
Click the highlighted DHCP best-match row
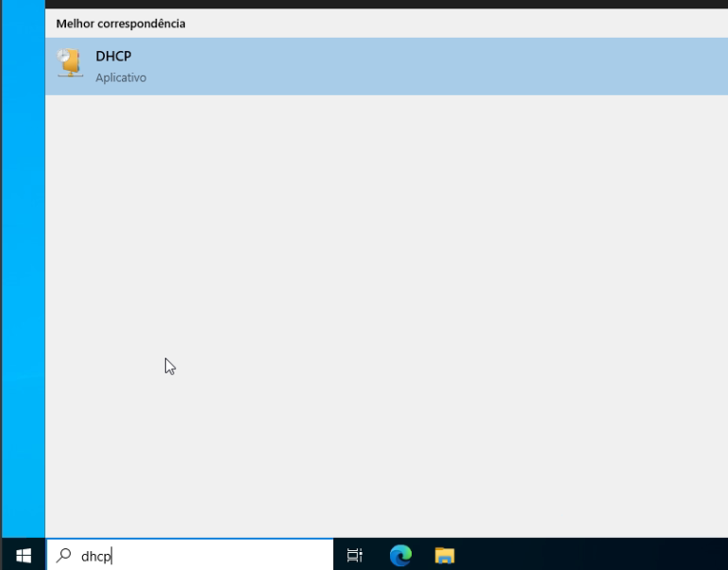(x=378, y=66)
